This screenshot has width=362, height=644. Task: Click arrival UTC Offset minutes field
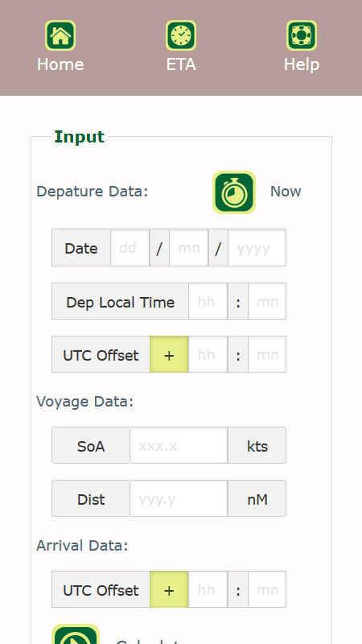click(x=267, y=589)
